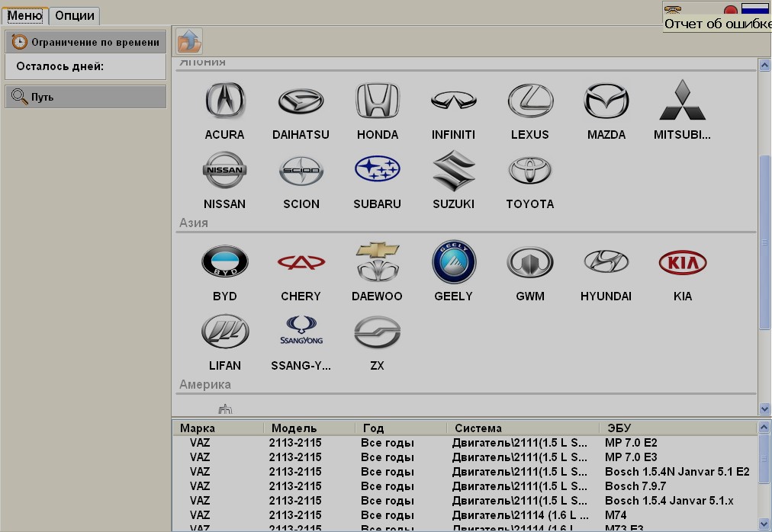Open the Toyota brand icon
This screenshot has width=772, height=532.
tap(529, 171)
